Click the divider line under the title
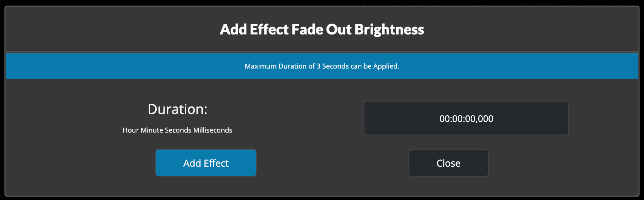The height and width of the screenshot is (200, 644). pyautogui.click(x=322, y=52)
